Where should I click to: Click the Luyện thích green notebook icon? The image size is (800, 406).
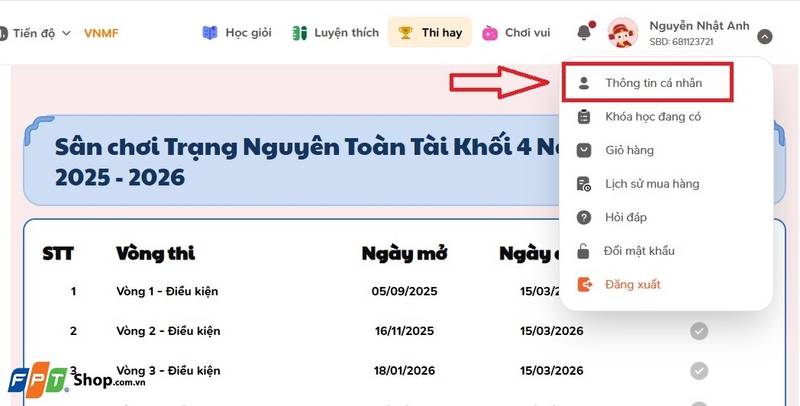click(299, 33)
